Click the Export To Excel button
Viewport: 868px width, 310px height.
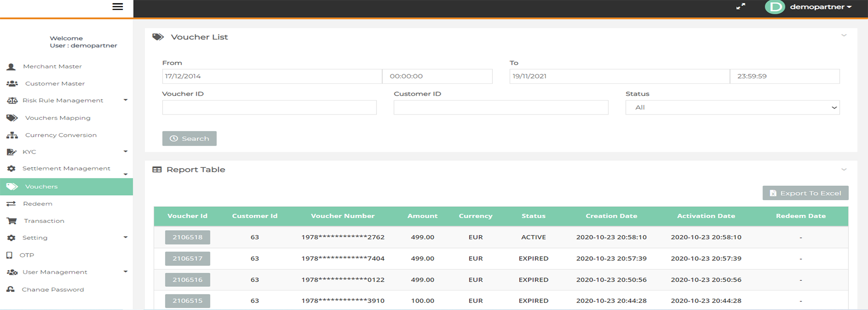805,193
